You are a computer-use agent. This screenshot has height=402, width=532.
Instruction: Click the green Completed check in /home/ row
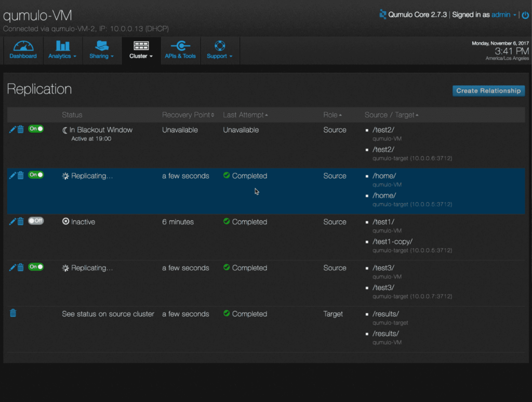[x=227, y=175]
